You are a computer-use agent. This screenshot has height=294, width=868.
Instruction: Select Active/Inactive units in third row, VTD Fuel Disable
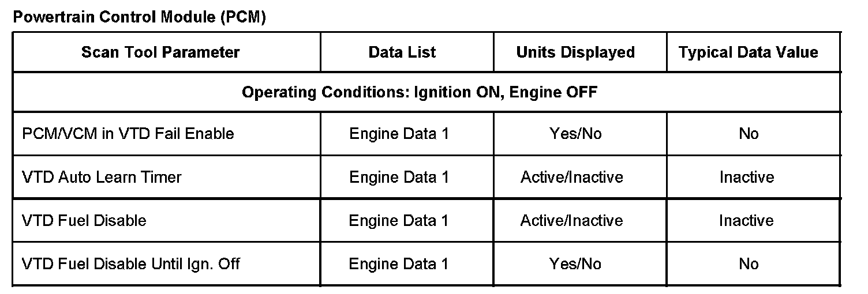(x=572, y=221)
